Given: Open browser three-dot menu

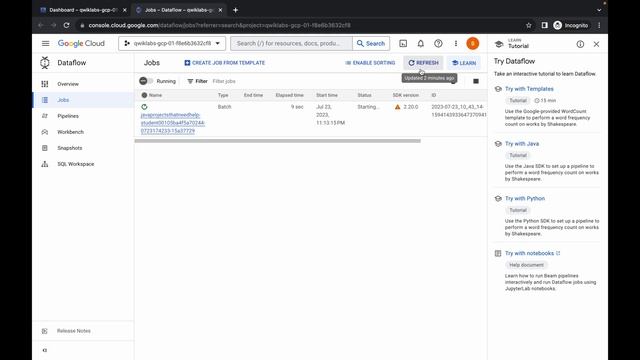Looking at the screenshot, I should (x=599, y=25).
